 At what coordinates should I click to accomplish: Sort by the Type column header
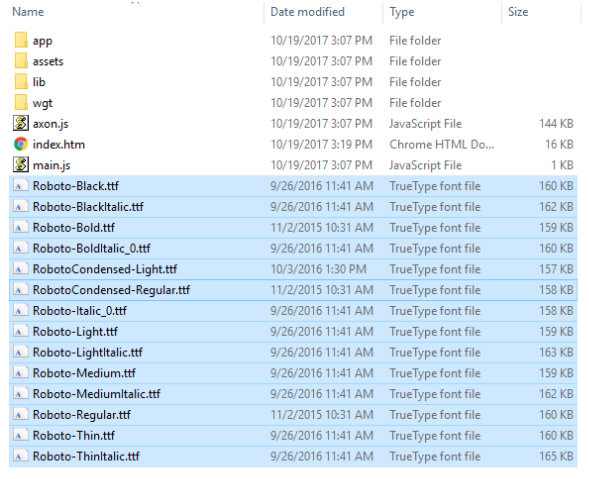click(x=402, y=12)
